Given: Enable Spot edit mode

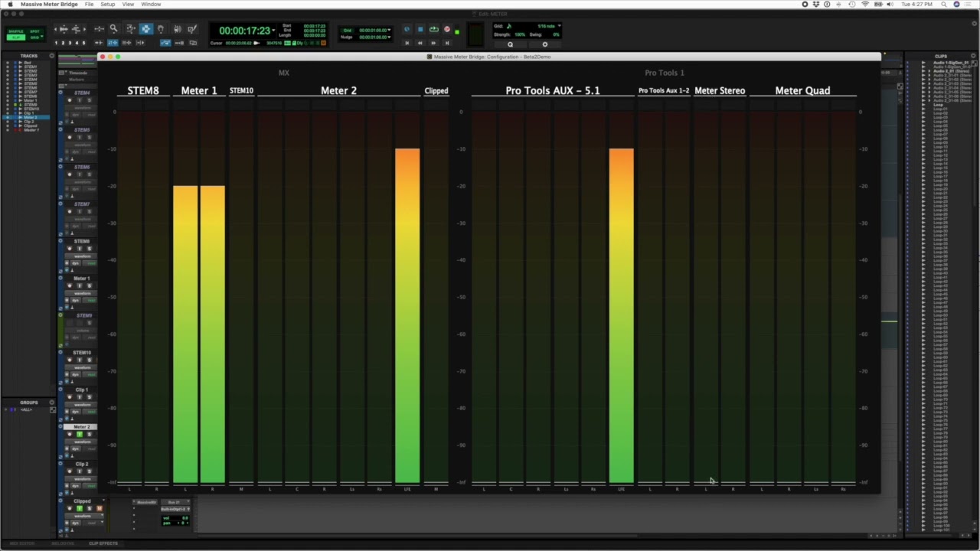Looking at the screenshot, I should (34, 31).
